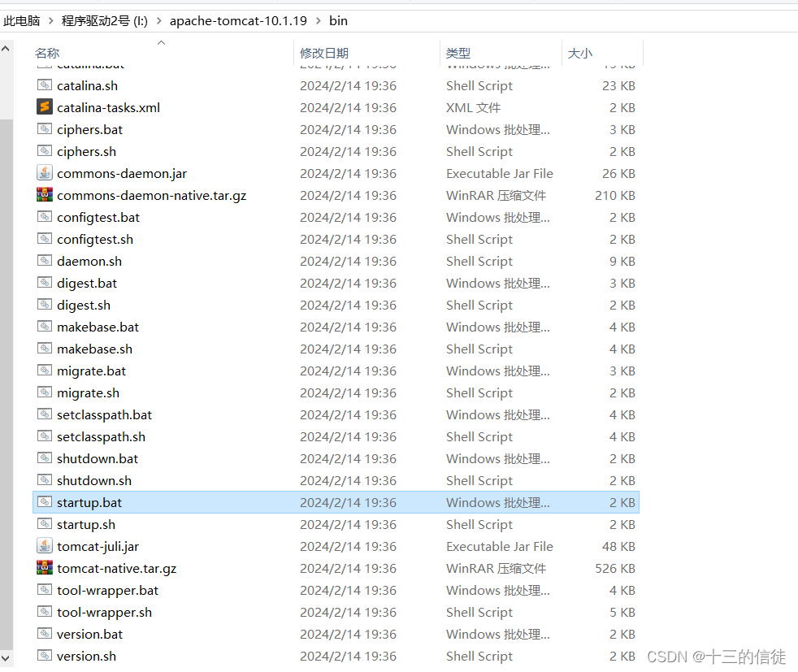Click the version.sh file icon
Viewport: 798px width, 672px height.
click(44, 655)
